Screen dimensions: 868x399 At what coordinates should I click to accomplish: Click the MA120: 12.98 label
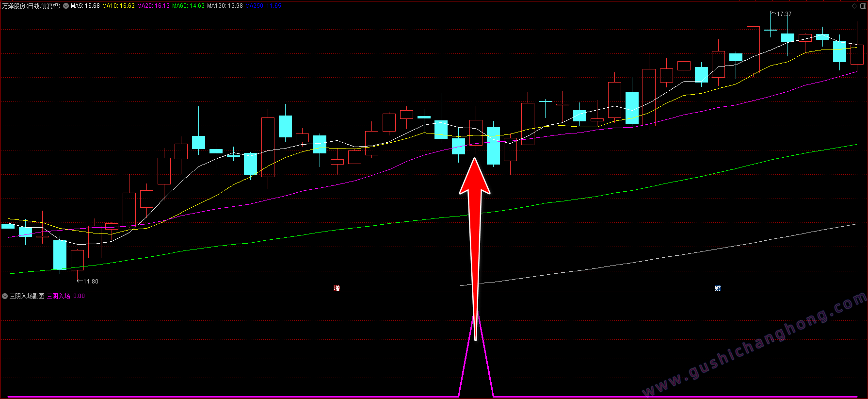225,6
